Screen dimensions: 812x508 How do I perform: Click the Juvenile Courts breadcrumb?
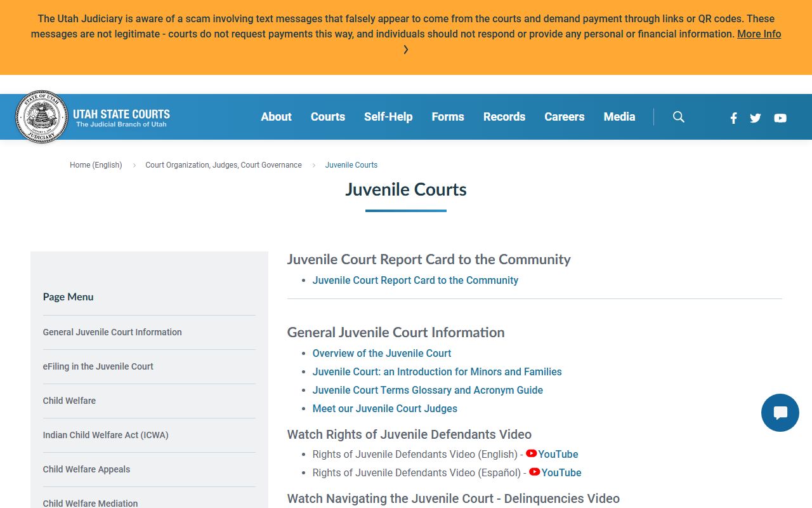[x=351, y=165]
